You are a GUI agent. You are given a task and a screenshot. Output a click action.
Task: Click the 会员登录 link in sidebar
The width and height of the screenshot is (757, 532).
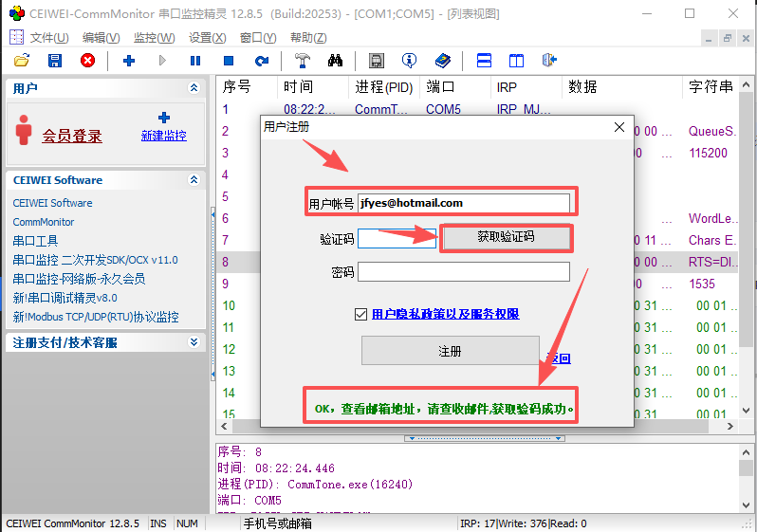[71, 137]
